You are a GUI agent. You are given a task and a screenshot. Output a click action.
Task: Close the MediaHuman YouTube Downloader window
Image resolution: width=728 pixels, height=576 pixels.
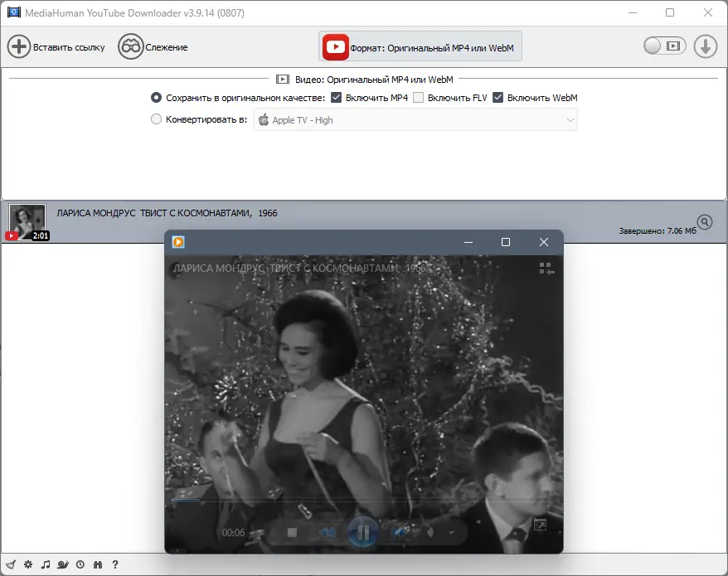coord(707,12)
